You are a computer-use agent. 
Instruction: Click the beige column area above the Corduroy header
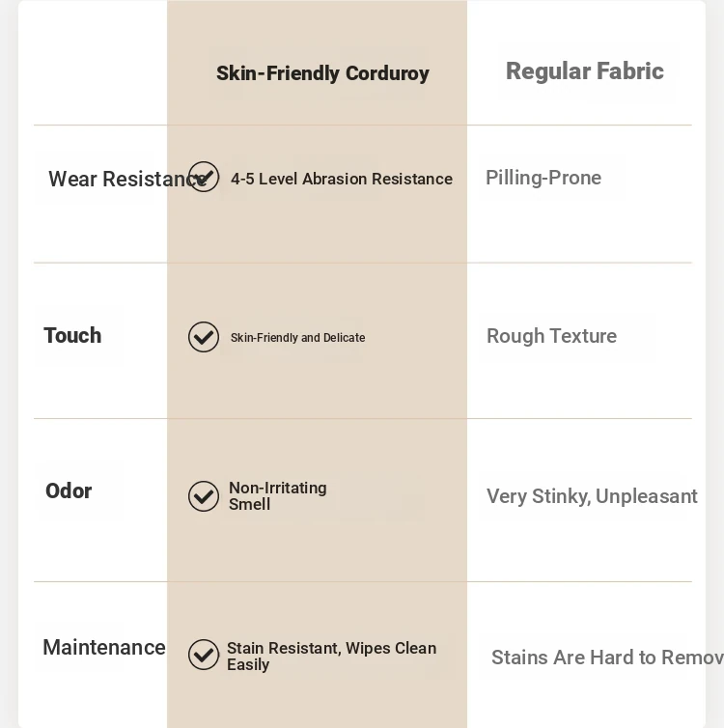(317, 21)
